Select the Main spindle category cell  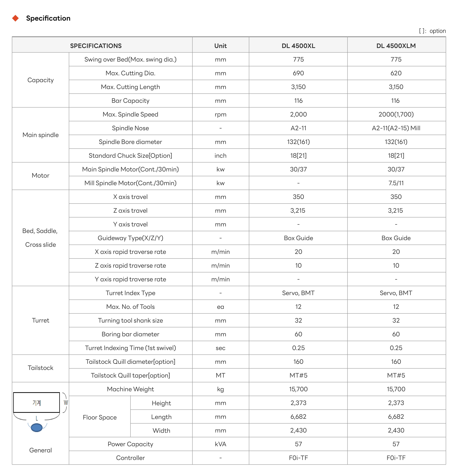41,135
